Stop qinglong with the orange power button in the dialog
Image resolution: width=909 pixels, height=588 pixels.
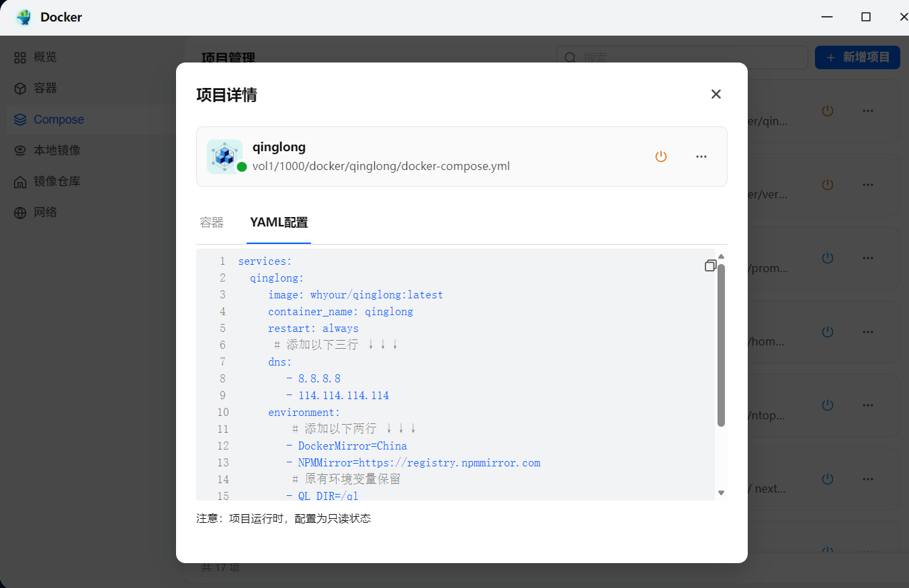click(661, 157)
